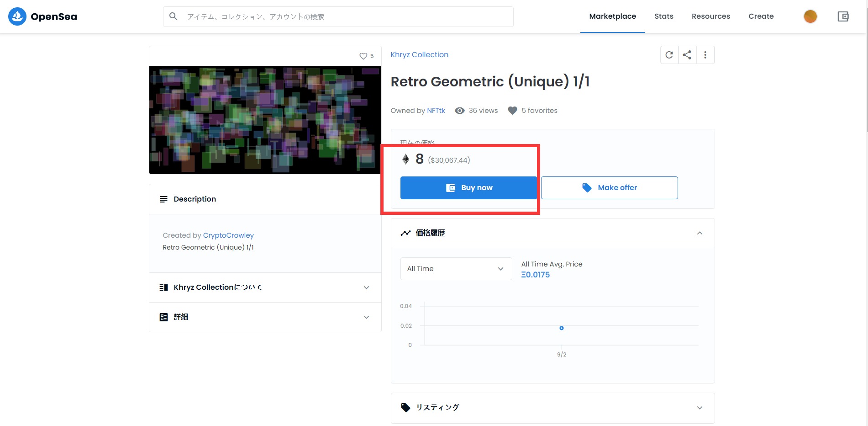Click the Ethereum price icon

(405, 159)
